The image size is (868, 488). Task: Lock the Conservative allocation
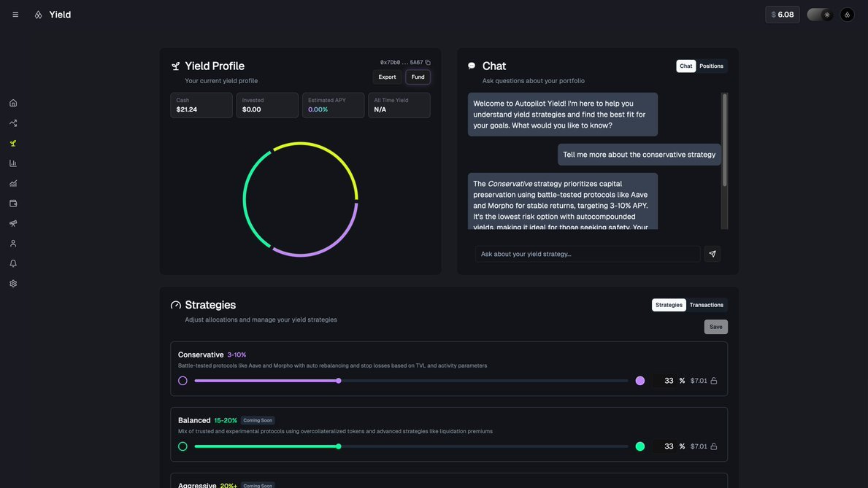[x=714, y=381]
